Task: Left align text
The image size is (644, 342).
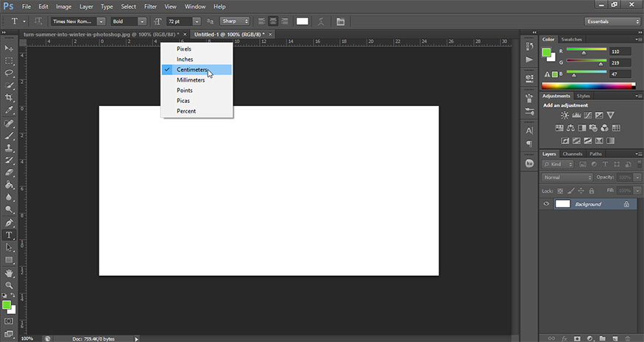Action: 261,21
